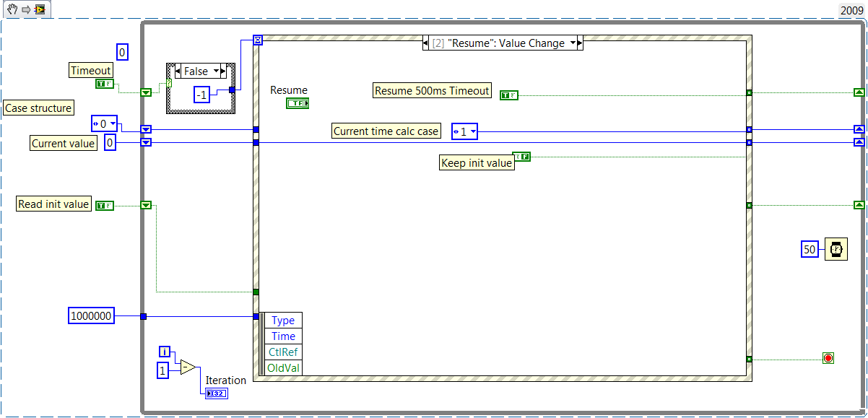Click the Case structure label
The width and height of the screenshot is (868, 418).
[38, 108]
